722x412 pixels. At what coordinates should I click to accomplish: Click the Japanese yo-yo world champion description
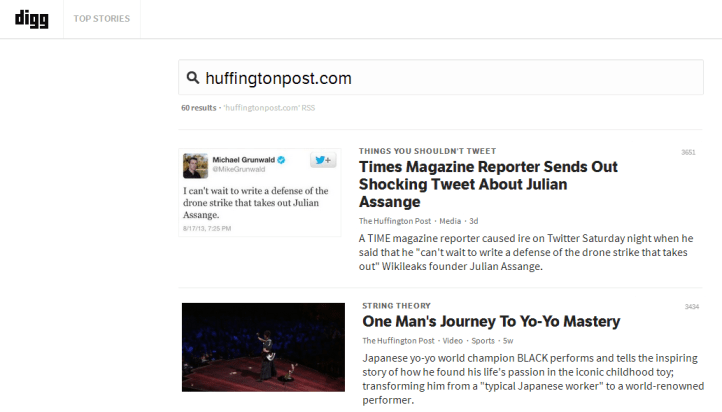coord(533,379)
